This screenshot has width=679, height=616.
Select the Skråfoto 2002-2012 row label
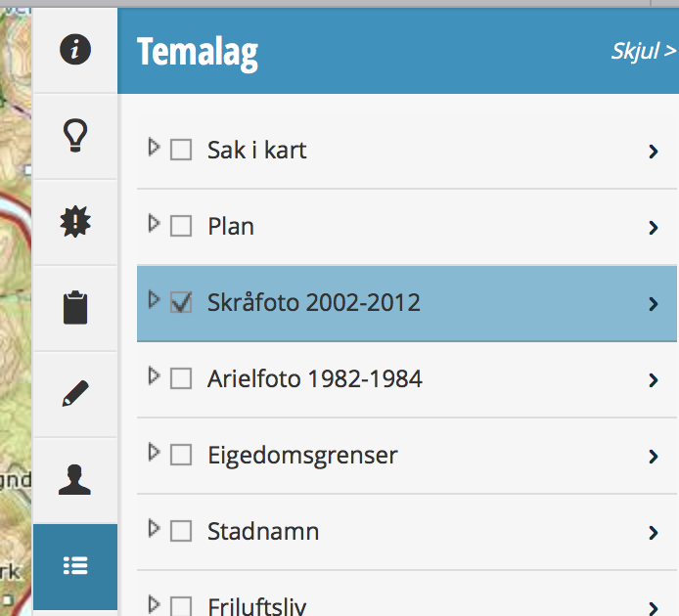pos(313,303)
